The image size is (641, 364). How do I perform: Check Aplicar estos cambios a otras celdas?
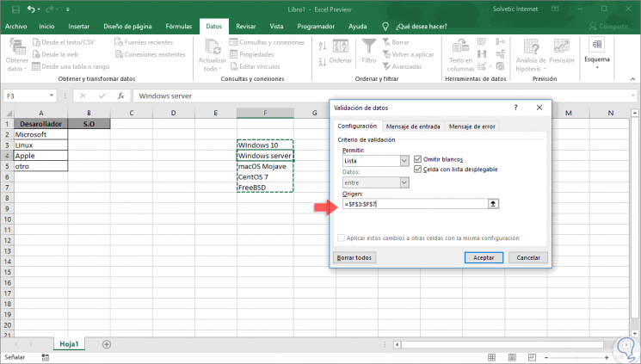click(x=341, y=238)
